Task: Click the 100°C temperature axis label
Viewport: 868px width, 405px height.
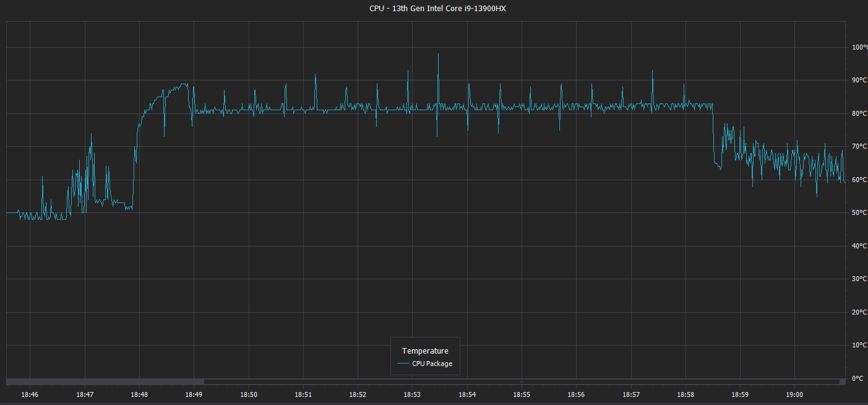Action: (x=859, y=47)
